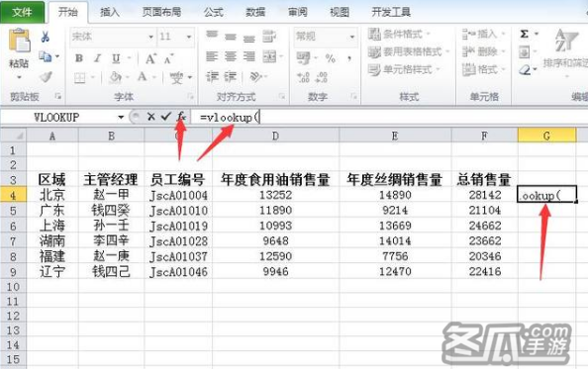588x370 pixels.
Task: Switch to the Insert tab
Action: (110, 12)
